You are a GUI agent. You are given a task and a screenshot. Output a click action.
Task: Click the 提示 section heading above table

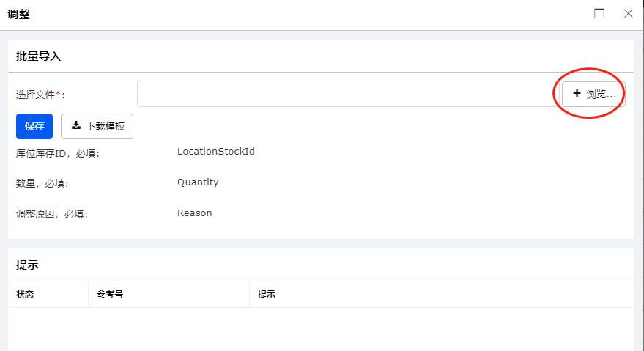27,265
